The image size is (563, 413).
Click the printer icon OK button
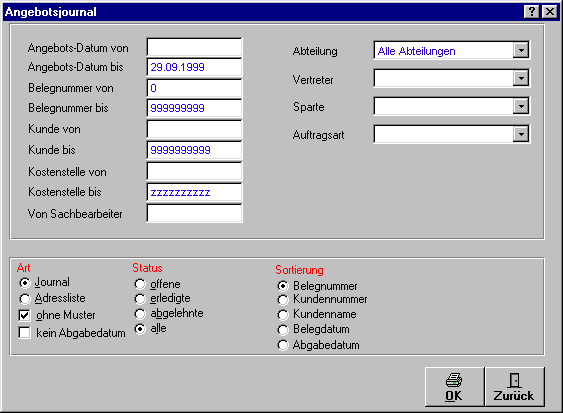454,387
